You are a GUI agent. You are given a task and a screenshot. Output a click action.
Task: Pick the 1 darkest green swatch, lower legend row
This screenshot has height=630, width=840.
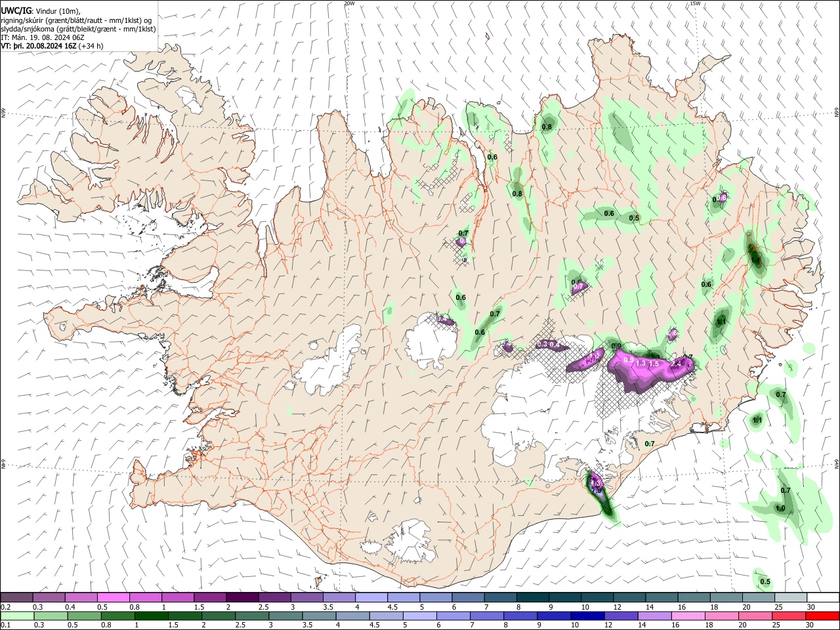151,616
